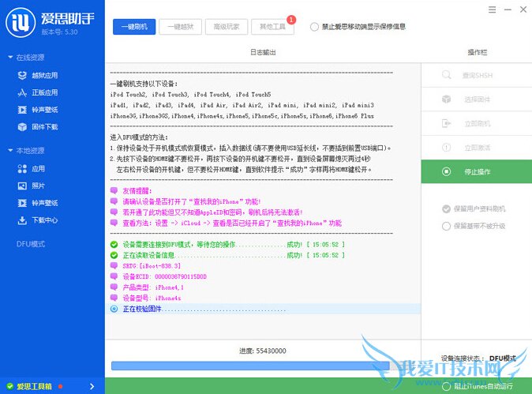The height and width of the screenshot is (394, 532).
Task: Click 产品类型: iPhone4,1 log text
Action: click(x=153, y=287)
